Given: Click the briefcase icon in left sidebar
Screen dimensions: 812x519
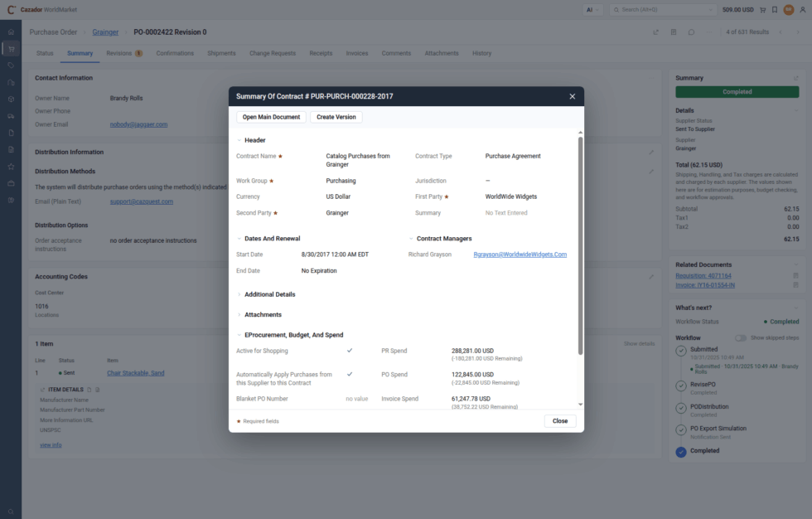Looking at the screenshot, I should pyautogui.click(x=11, y=183).
